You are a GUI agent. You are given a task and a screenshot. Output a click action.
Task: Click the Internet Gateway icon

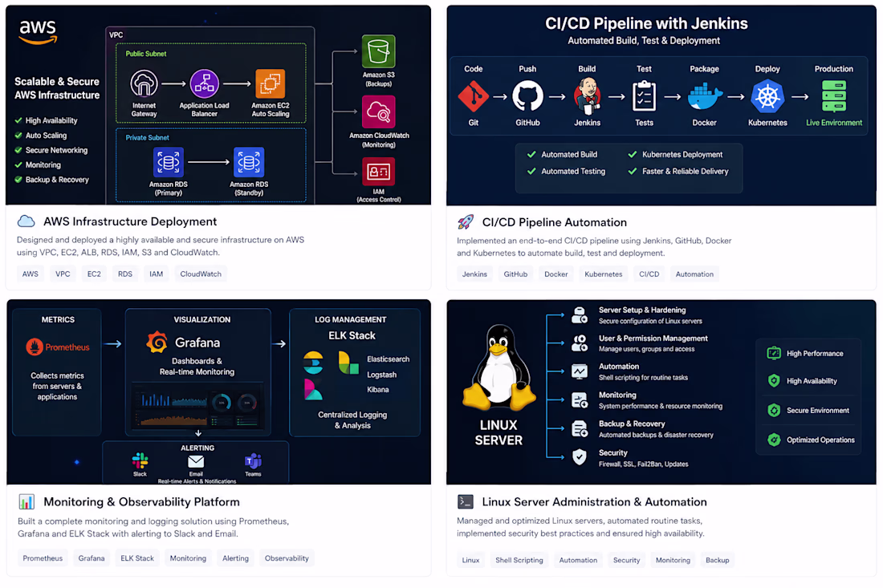point(144,84)
